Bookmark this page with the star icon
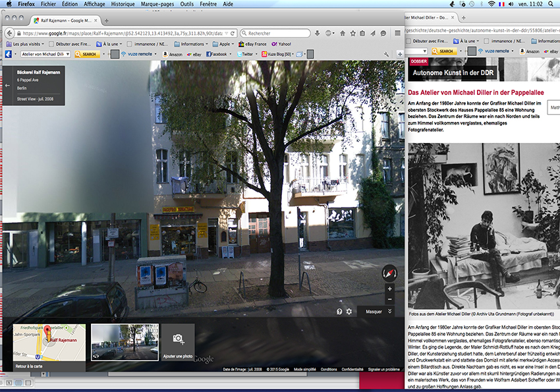The image size is (560, 392). point(353,33)
